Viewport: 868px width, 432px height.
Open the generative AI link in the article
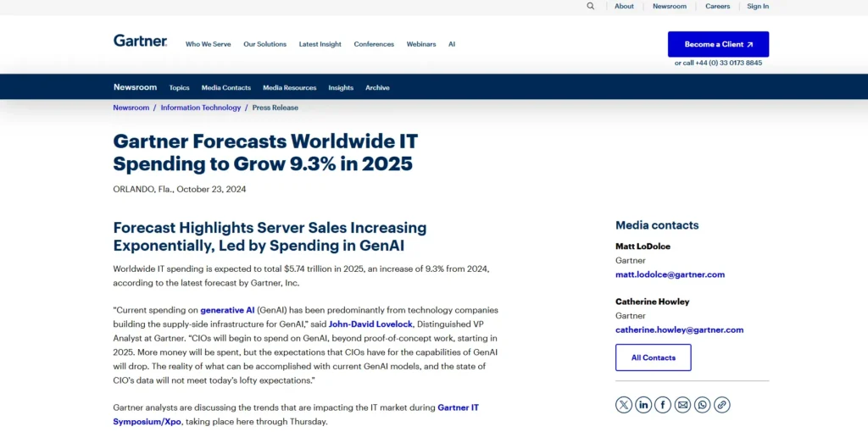227,310
